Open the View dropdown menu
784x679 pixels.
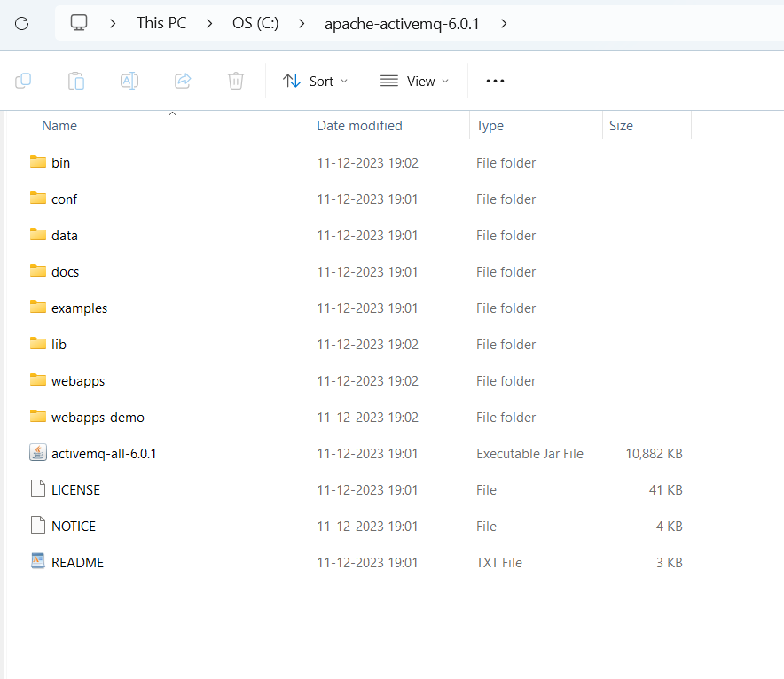[x=414, y=81]
